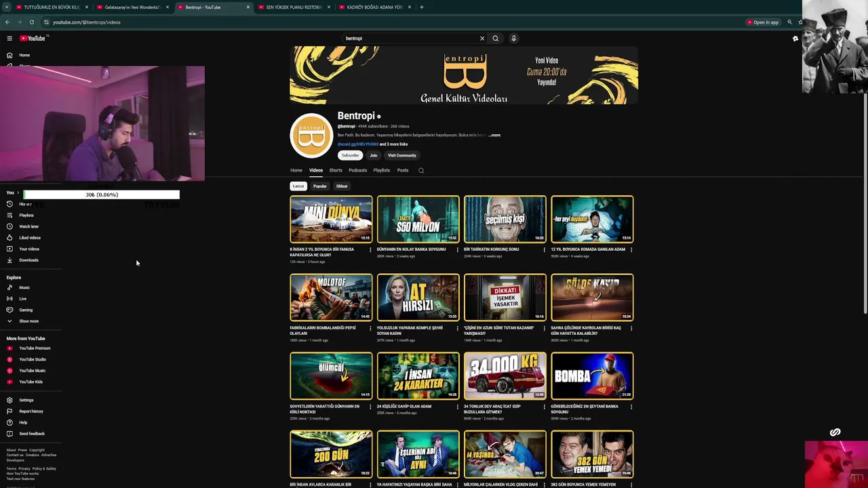Switch to the channel Playlists tab
This screenshot has width=868, height=488.
(382, 171)
